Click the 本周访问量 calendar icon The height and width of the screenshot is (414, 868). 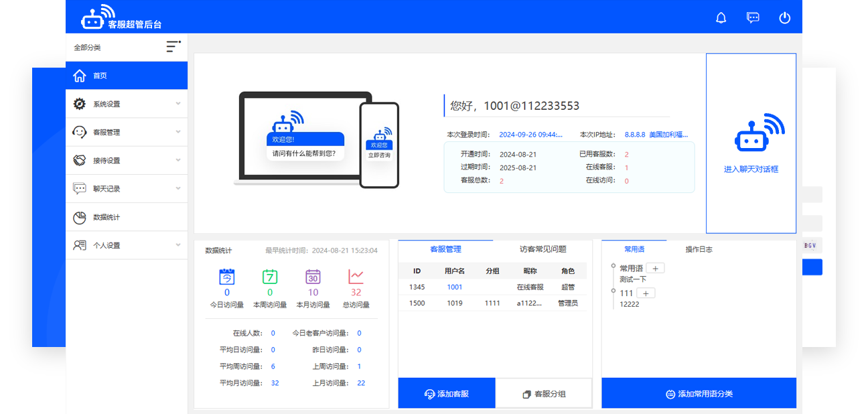pyautogui.click(x=270, y=277)
